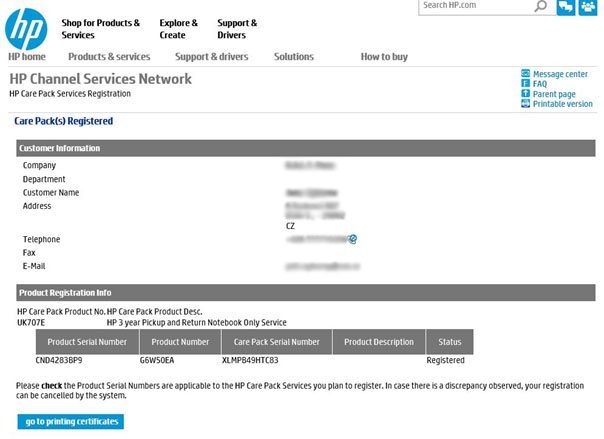
Task: Open the top Support & Drivers menu
Action: (237, 29)
